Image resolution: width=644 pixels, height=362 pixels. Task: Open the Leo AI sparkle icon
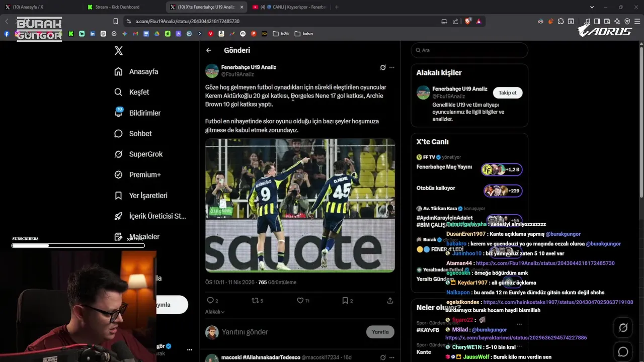[617, 21]
